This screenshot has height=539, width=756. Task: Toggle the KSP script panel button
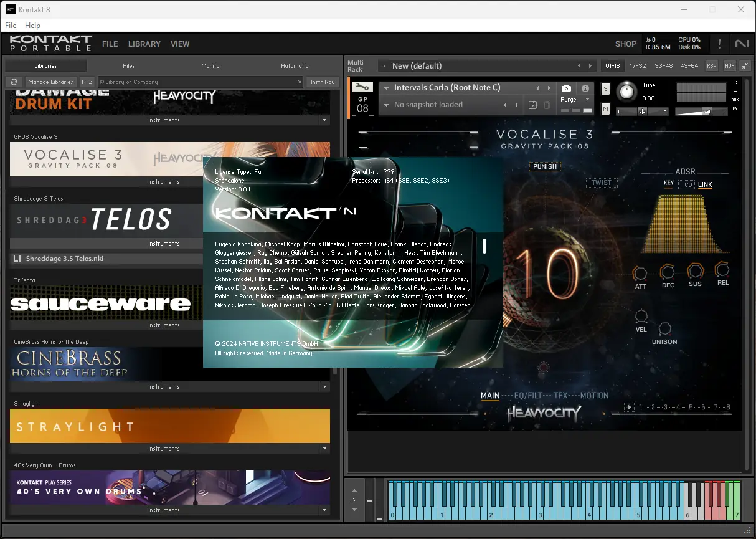711,65
